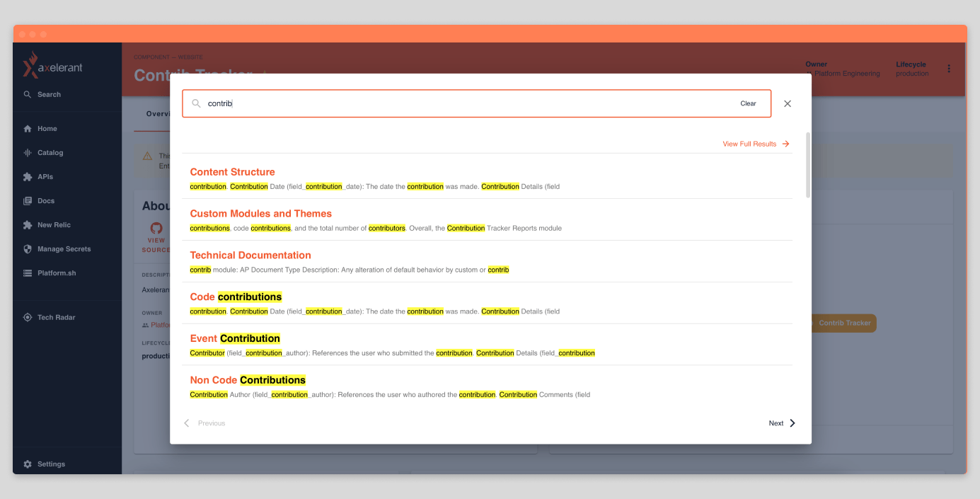This screenshot has width=980, height=499.
Task: Click the Manage Secrets shield icon
Action: [x=28, y=249]
